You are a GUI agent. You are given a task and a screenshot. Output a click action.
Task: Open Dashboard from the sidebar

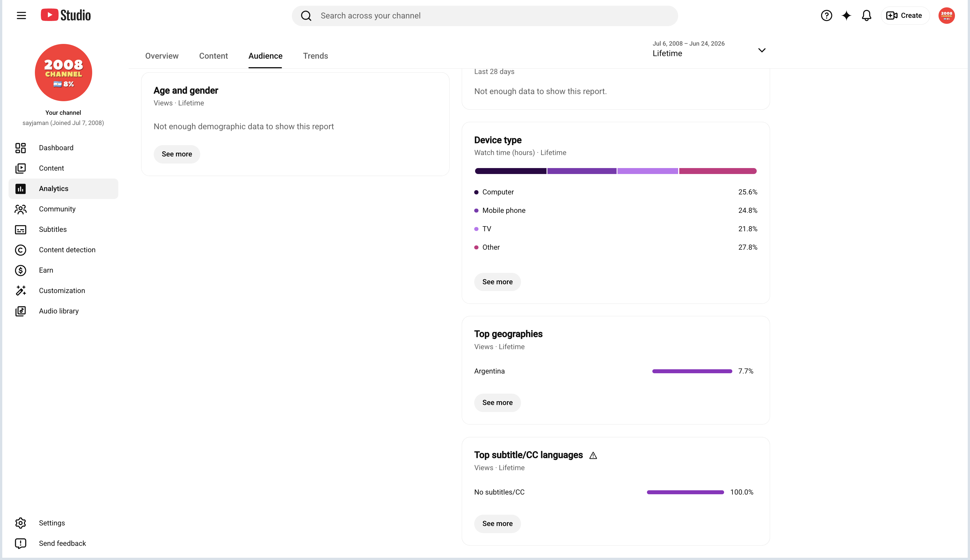point(64,148)
